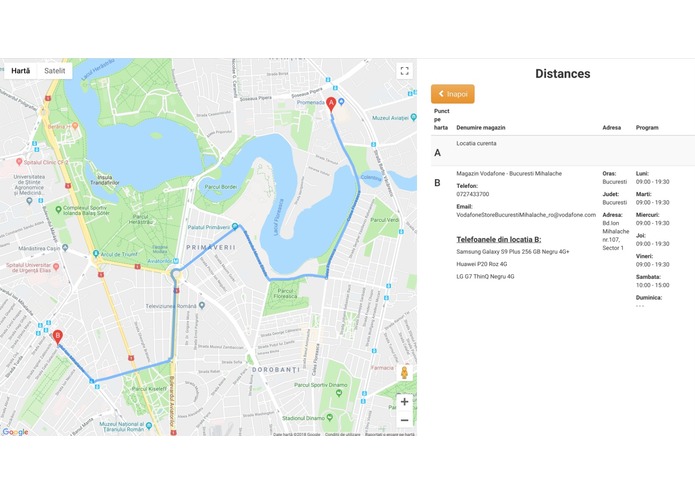Click the Parcul Bordei label
This screenshot has height=494, width=695.
point(220,187)
